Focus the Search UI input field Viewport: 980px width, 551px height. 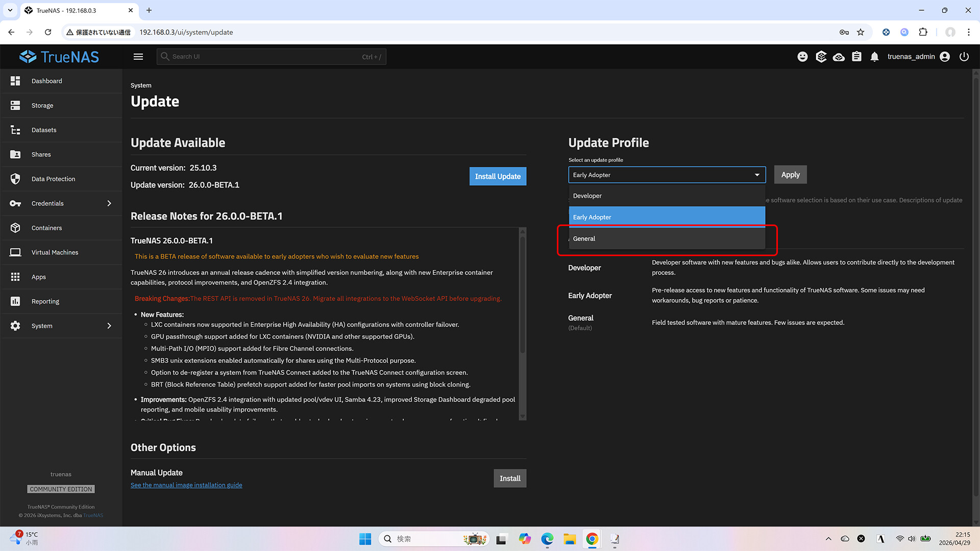(271, 57)
